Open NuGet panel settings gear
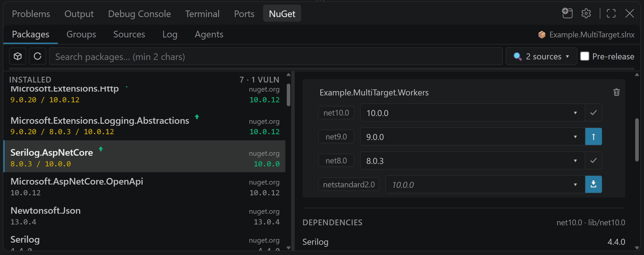 pos(586,13)
